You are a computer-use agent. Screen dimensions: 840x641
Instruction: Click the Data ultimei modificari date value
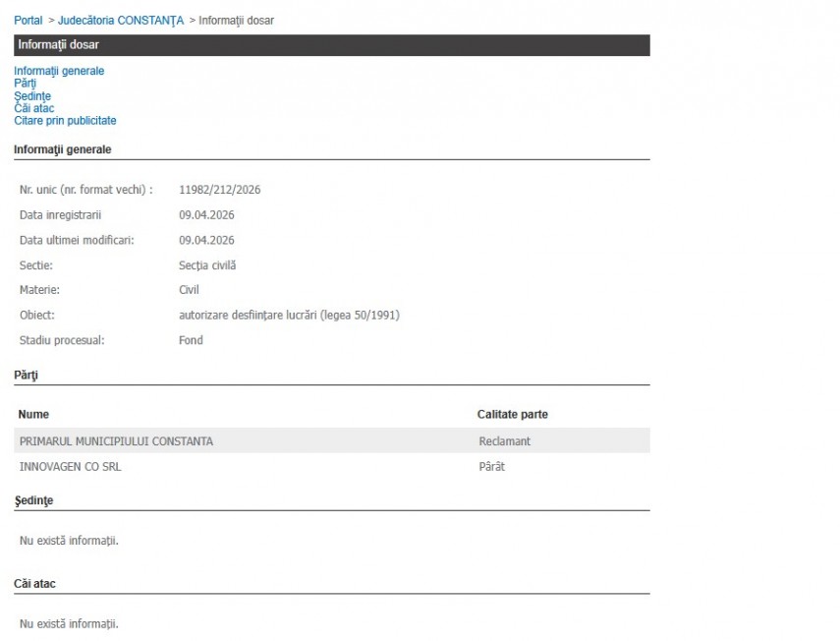click(x=206, y=240)
